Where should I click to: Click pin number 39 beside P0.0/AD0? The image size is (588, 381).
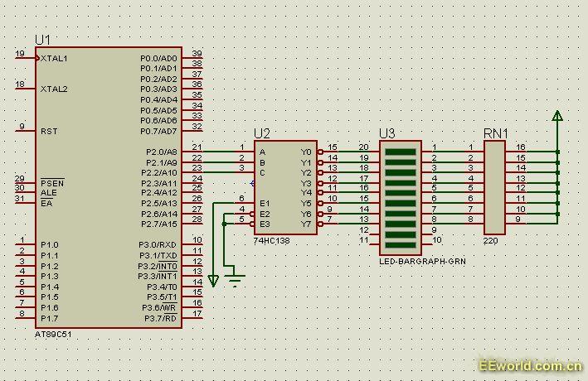coord(197,54)
